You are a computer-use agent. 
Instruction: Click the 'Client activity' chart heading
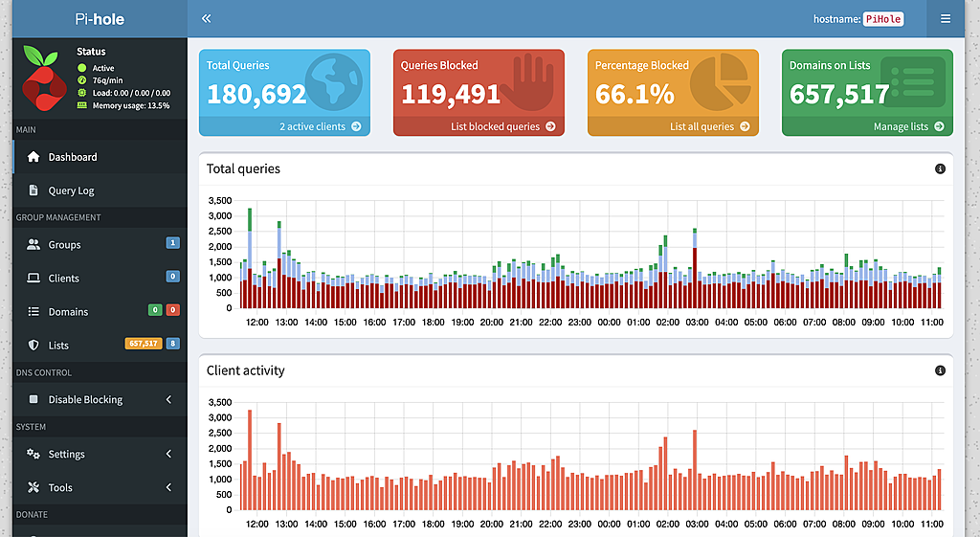coord(246,370)
